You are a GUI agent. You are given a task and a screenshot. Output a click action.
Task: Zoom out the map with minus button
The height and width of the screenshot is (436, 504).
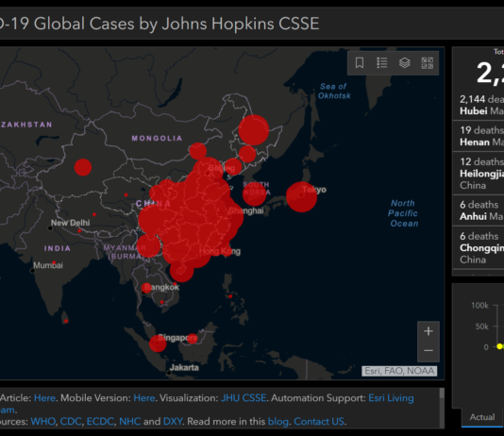428,351
